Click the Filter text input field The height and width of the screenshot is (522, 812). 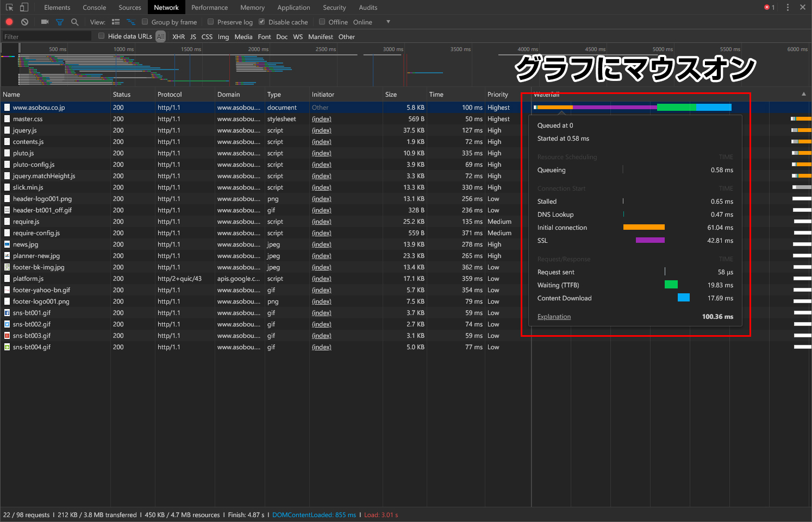click(47, 37)
